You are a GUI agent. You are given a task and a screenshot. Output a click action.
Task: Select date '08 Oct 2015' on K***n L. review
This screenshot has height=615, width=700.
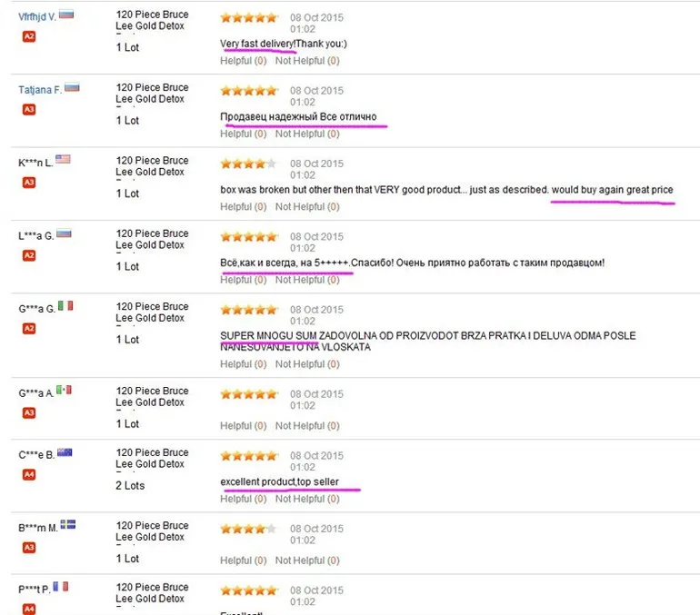pos(316,164)
